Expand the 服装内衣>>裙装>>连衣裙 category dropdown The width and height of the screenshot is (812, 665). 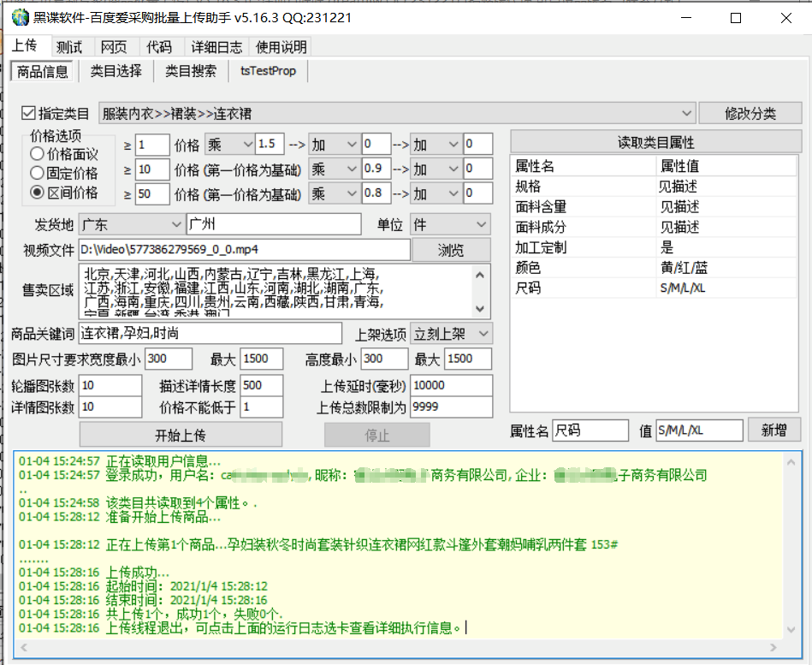coord(397,113)
